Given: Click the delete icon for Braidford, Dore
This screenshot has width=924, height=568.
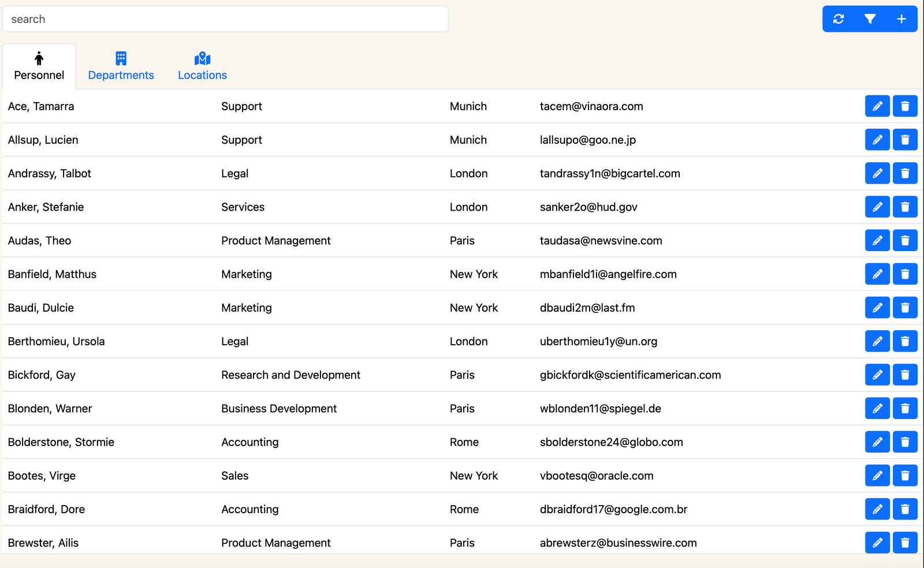Looking at the screenshot, I should [905, 509].
